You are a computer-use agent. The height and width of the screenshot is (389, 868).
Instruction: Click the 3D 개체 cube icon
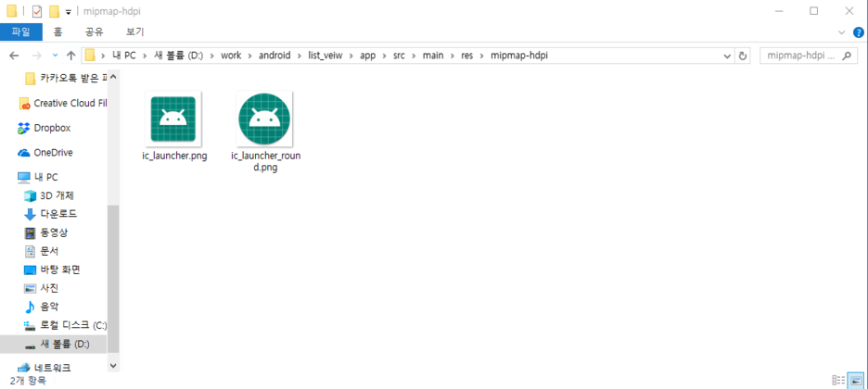[30, 195]
